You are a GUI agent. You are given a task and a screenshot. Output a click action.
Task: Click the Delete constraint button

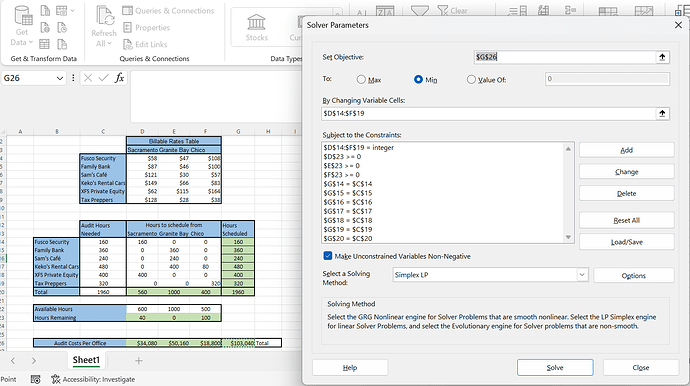coord(627,193)
